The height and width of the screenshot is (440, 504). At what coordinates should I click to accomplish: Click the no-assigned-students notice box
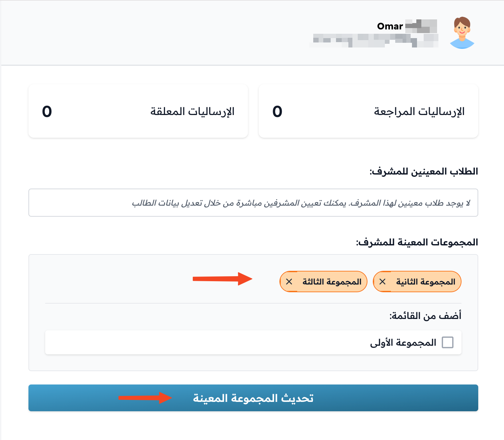(253, 203)
